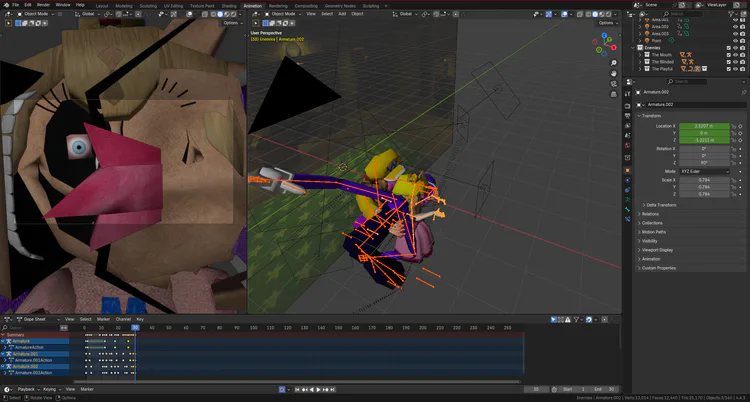The width and height of the screenshot is (750, 402).
Task: Open Keying popover in timeline
Action: [51, 390]
